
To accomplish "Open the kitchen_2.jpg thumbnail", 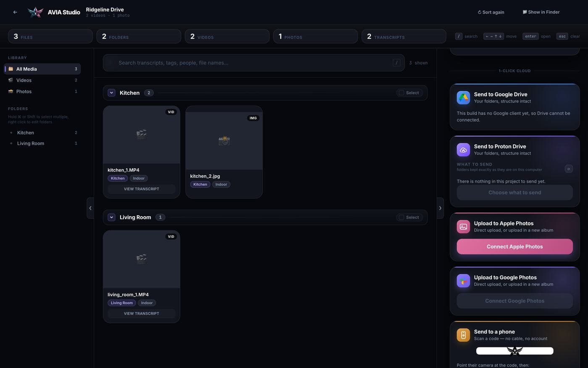I will tap(224, 141).
